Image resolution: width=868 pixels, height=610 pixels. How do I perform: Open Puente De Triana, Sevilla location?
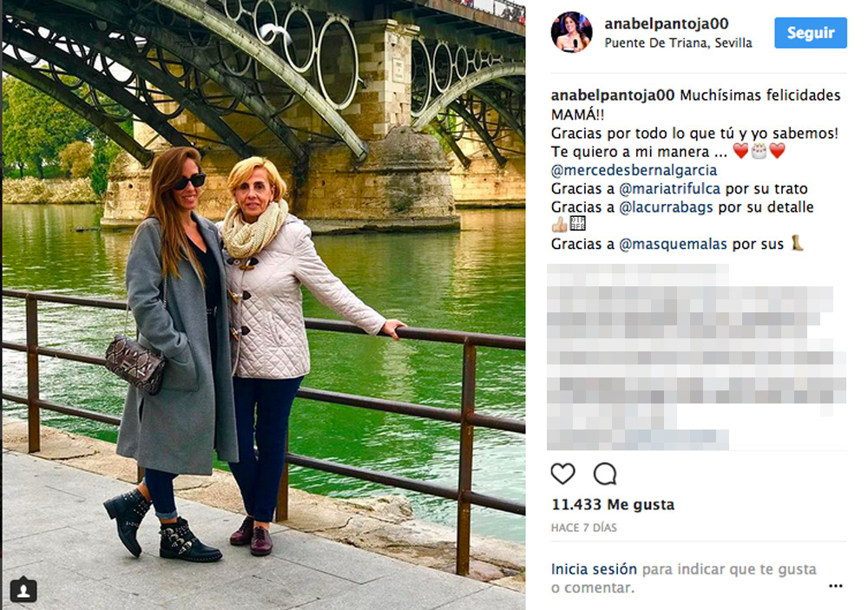pyautogui.click(x=678, y=43)
